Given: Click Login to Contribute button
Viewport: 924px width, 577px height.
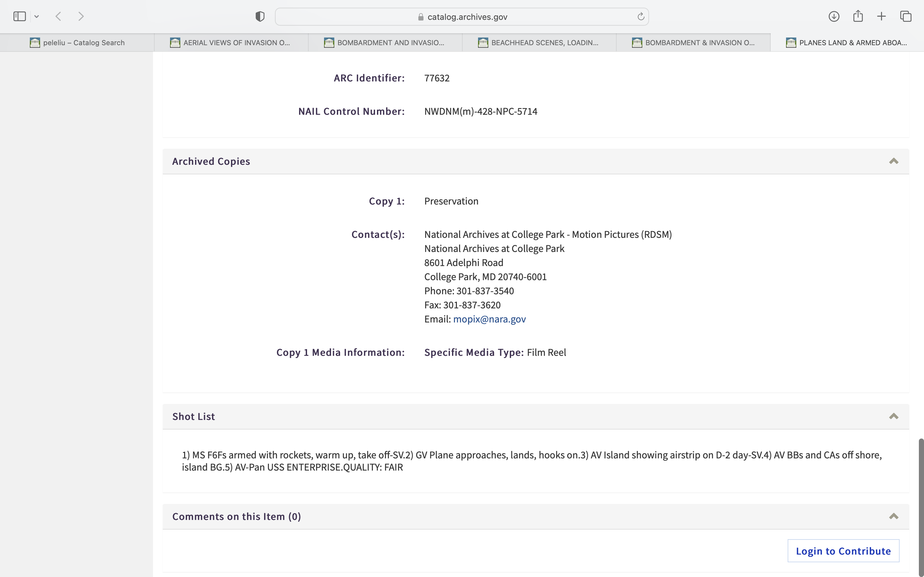Looking at the screenshot, I should point(843,551).
